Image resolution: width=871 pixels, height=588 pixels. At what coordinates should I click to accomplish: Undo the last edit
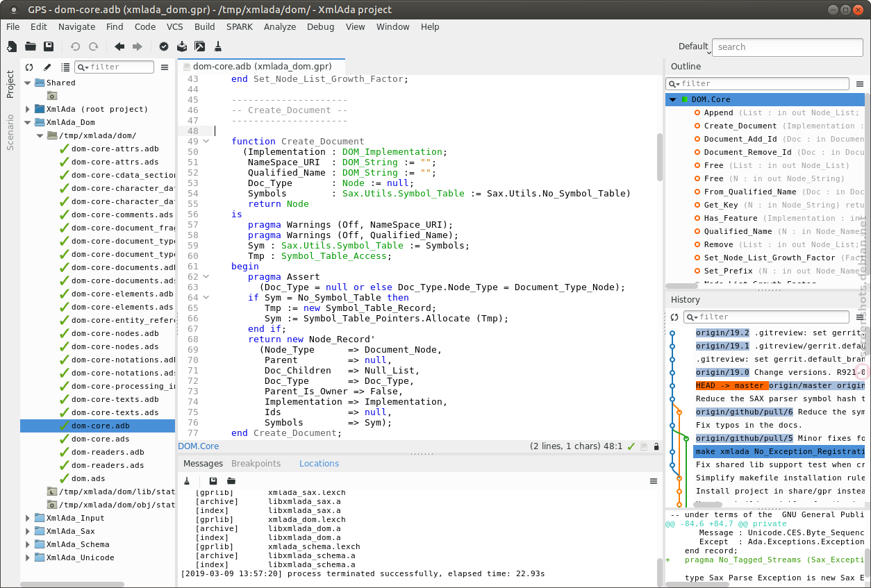point(75,47)
